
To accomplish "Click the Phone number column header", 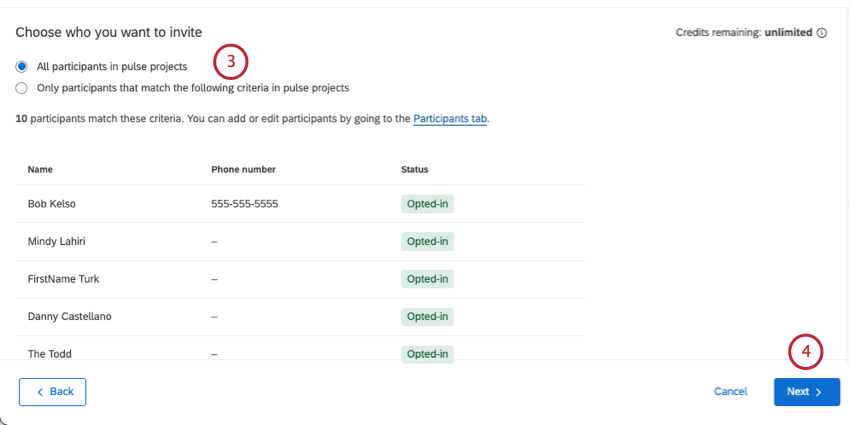I will [x=243, y=170].
